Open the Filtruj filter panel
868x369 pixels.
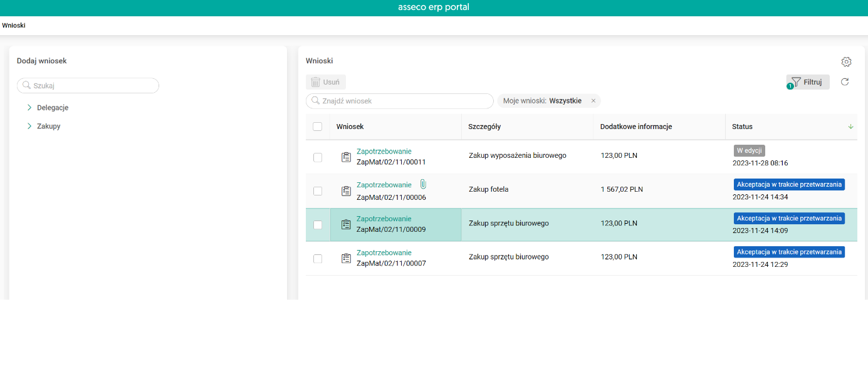(808, 82)
